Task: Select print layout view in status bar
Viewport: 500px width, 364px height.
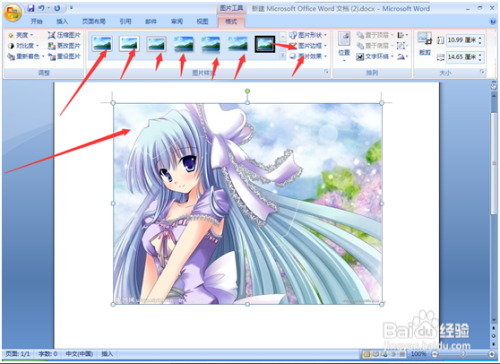Action: [x=367, y=354]
